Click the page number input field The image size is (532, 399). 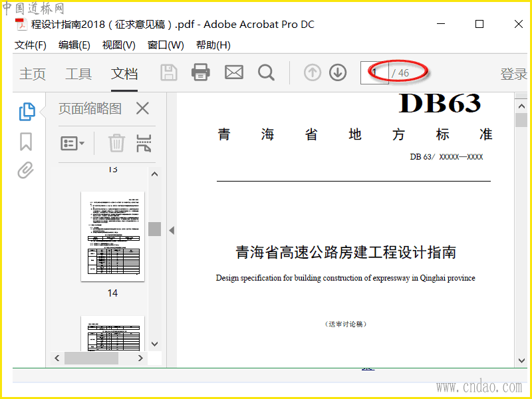point(374,72)
